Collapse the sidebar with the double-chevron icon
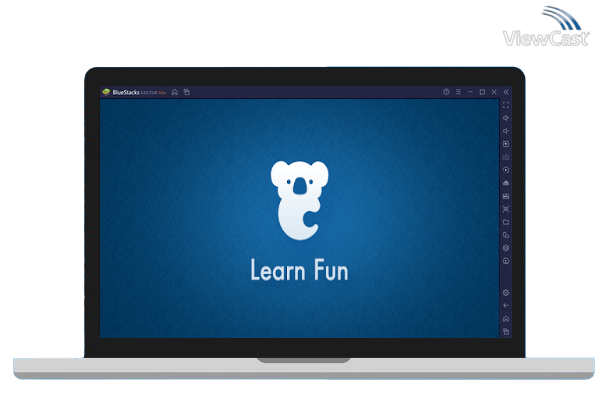The height and width of the screenshot is (414, 602). (x=506, y=92)
